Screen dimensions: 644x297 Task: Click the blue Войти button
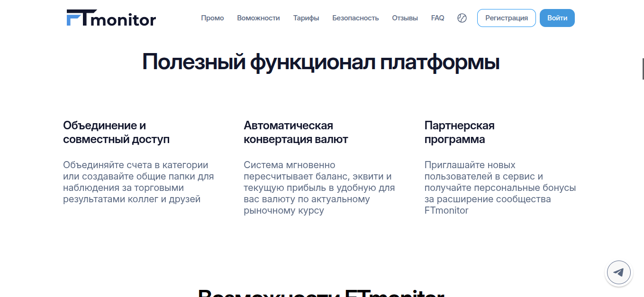pos(557,18)
